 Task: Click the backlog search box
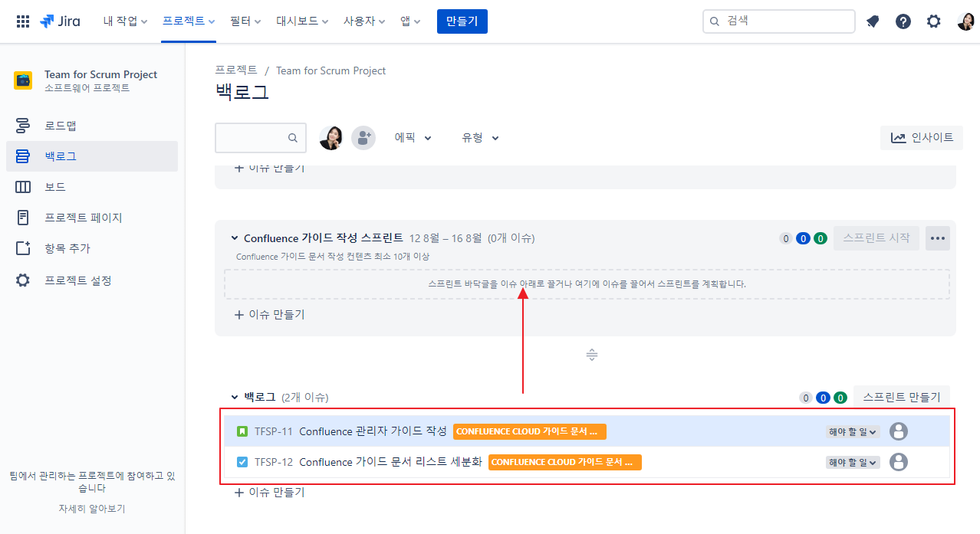click(261, 138)
